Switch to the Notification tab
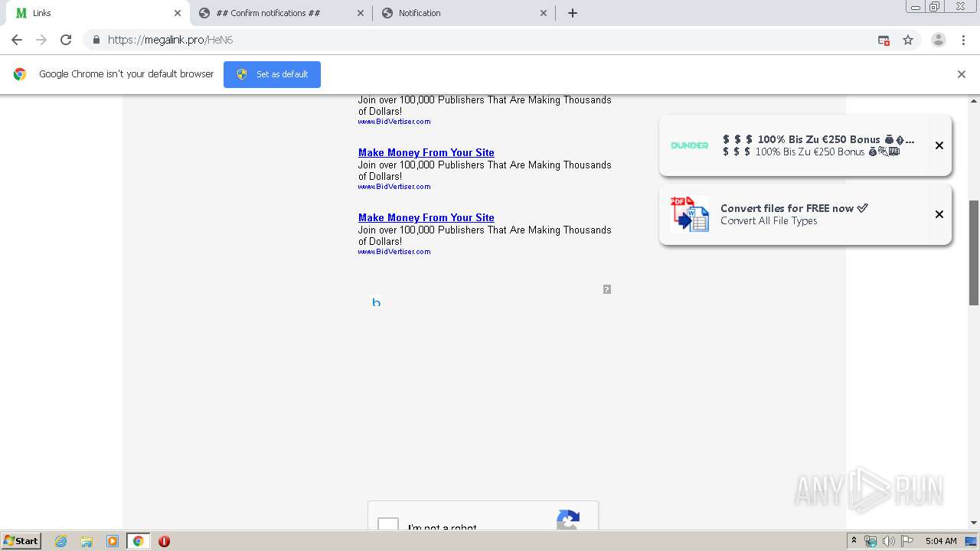980x551 pixels. [x=464, y=13]
